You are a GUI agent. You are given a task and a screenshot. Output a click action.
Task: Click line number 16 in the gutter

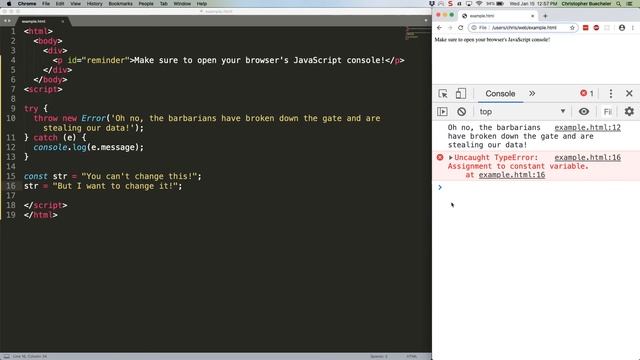coord(11,186)
